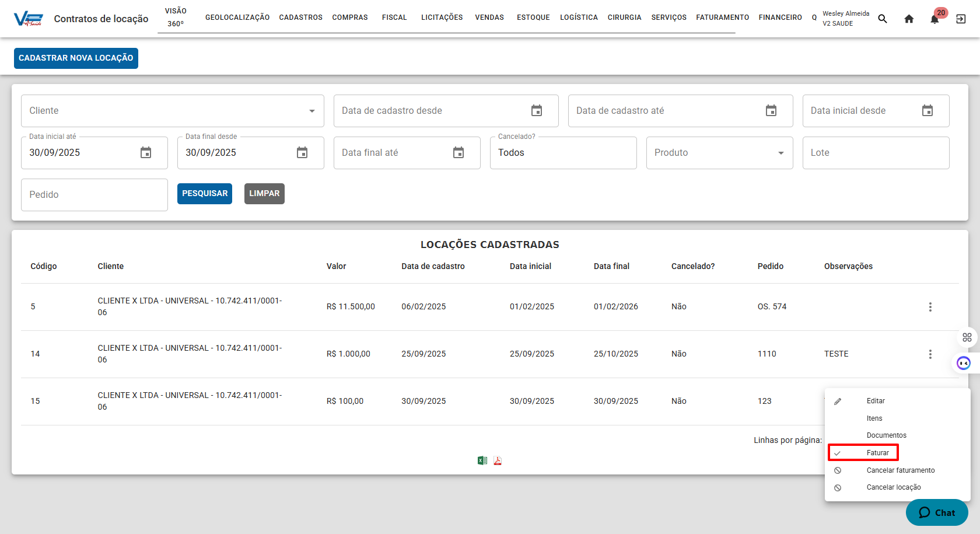Image resolution: width=980 pixels, height=534 pixels.
Task: Click CADASTRAR NOVA LOCAÇÃO button
Action: (76, 58)
